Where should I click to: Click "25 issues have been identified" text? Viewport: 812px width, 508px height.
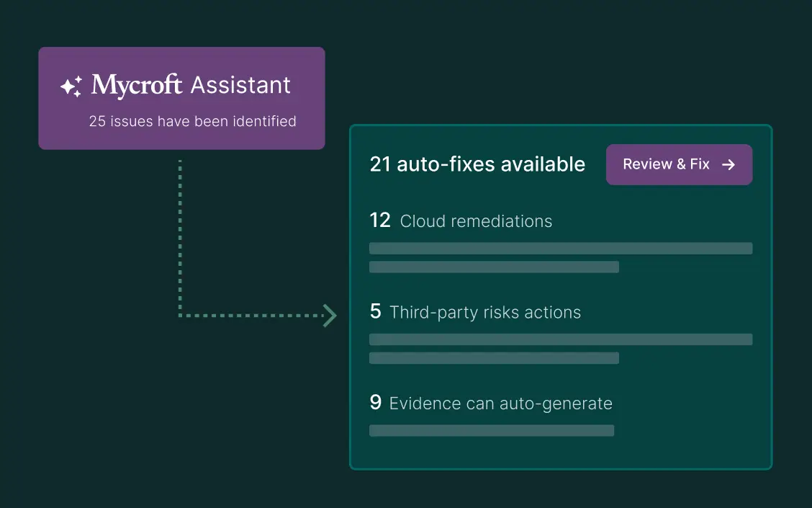(193, 121)
